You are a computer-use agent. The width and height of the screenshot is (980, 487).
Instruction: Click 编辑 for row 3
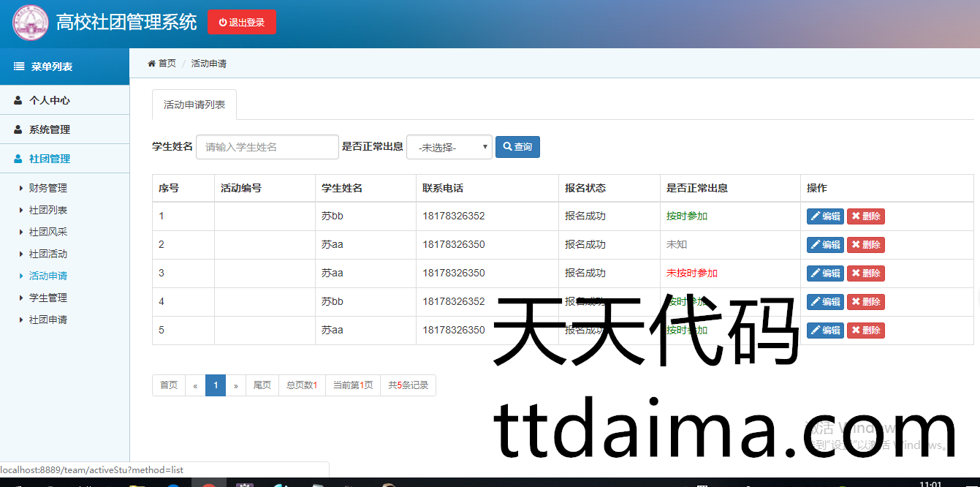click(x=825, y=273)
